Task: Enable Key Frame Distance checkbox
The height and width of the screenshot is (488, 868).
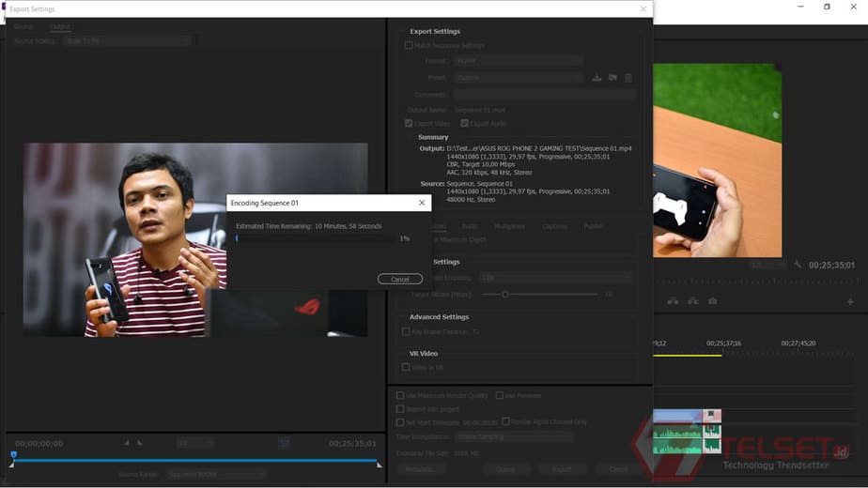Action: point(406,331)
